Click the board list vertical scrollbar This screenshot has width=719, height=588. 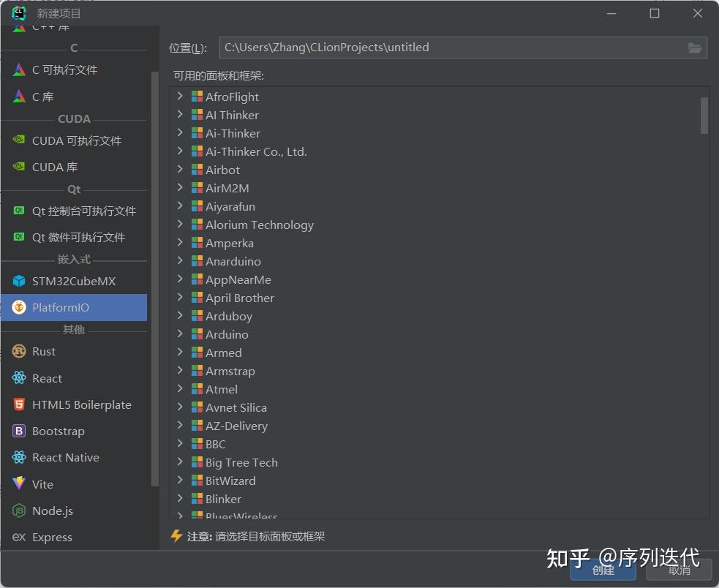[704, 115]
